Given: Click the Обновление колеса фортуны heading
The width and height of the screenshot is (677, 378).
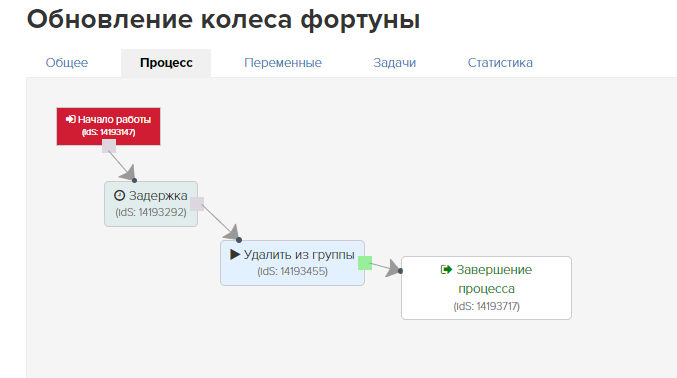Looking at the screenshot, I should click(x=223, y=20).
